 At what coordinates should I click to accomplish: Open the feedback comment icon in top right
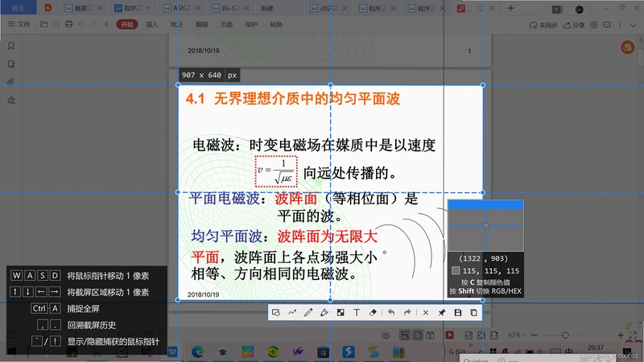pos(607,25)
